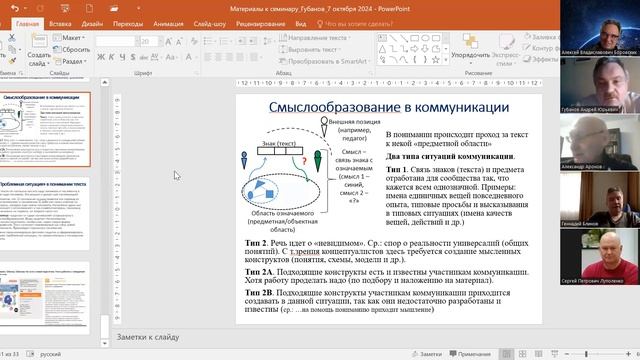Open the Экспресс-стили quick styles gallery
The height and width of the screenshot is (360, 640).
pyautogui.click(x=506, y=51)
